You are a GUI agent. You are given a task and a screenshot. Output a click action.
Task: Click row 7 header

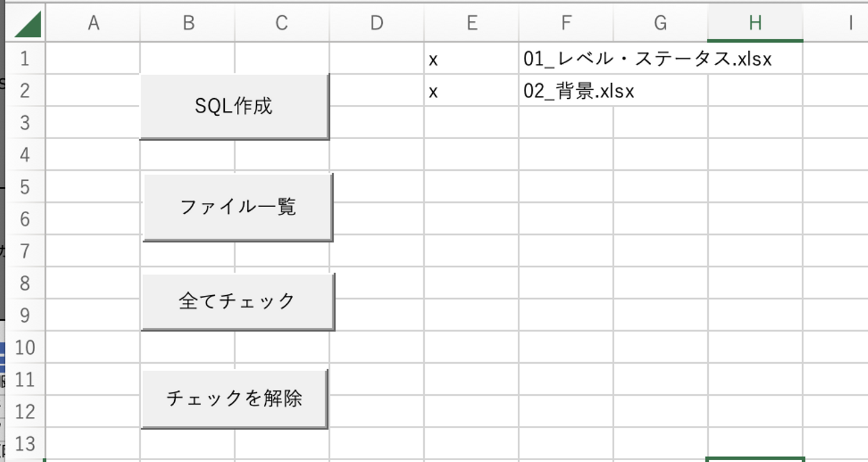click(x=25, y=251)
